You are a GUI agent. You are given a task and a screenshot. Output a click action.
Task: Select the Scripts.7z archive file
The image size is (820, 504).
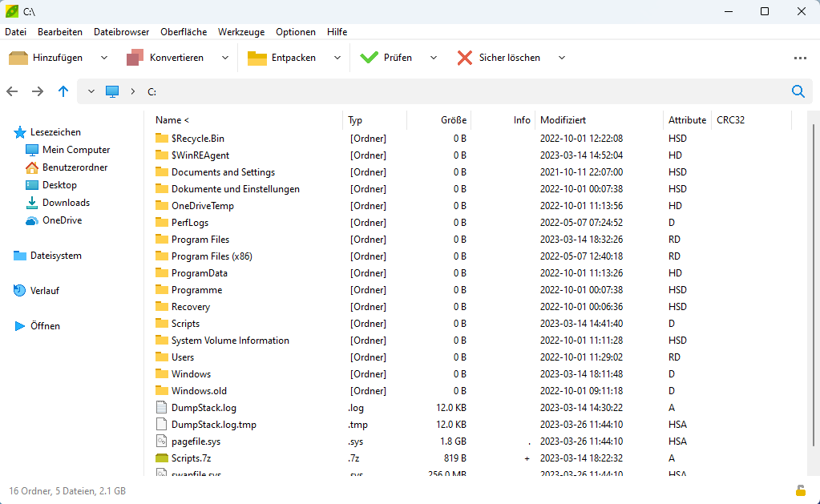click(x=191, y=458)
